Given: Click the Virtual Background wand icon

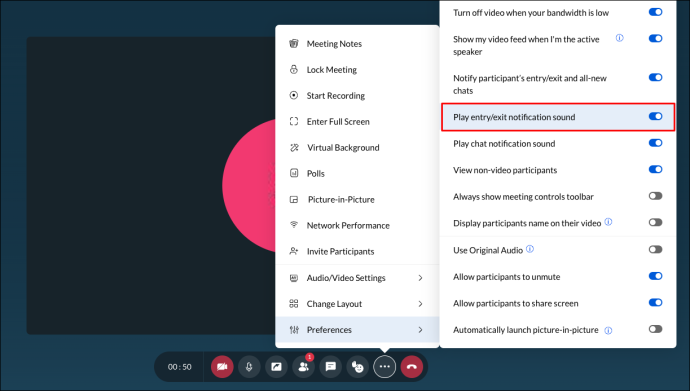Looking at the screenshot, I should pyautogui.click(x=294, y=147).
